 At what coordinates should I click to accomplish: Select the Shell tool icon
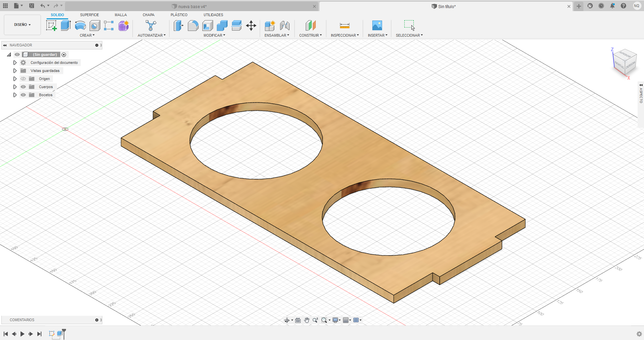[x=207, y=26]
